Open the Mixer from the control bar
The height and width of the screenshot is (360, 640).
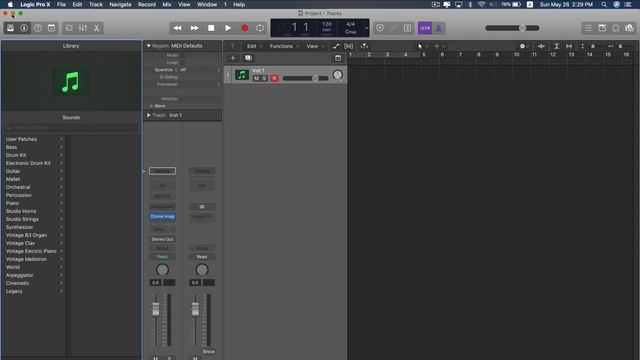[x=83, y=28]
